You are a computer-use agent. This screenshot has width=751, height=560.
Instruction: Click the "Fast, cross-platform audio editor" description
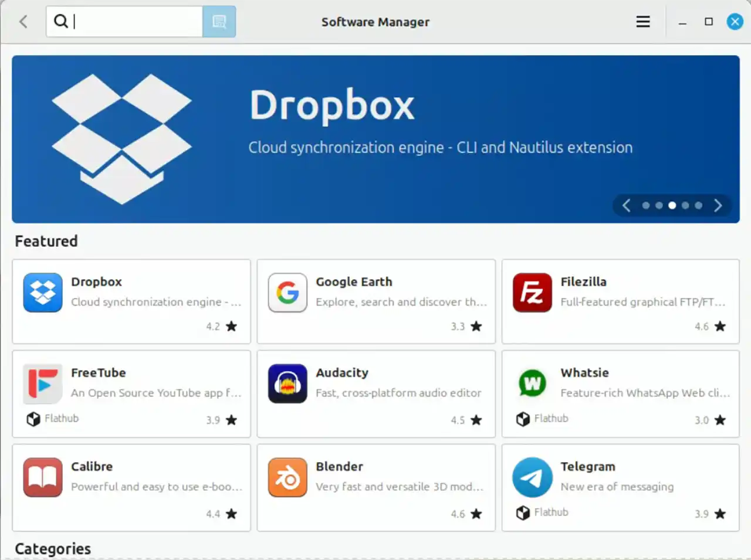398,393
